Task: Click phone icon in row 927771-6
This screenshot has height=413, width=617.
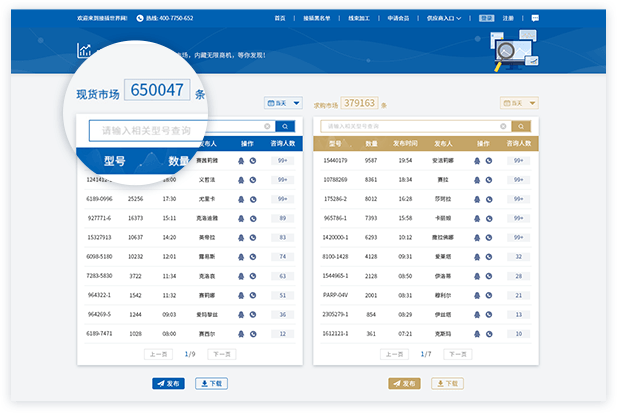Action: (x=253, y=219)
